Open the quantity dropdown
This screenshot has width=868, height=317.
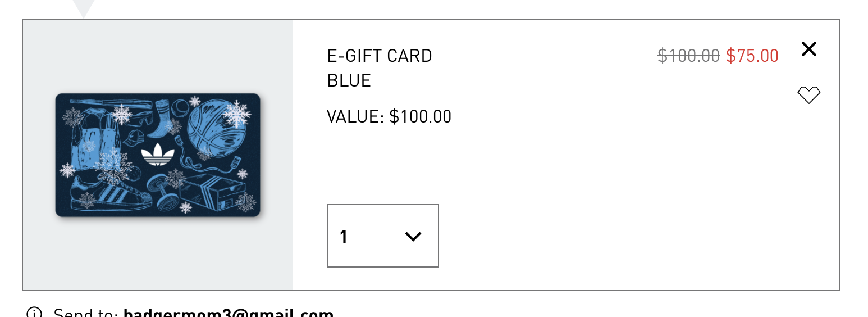(x=382, y=236)
